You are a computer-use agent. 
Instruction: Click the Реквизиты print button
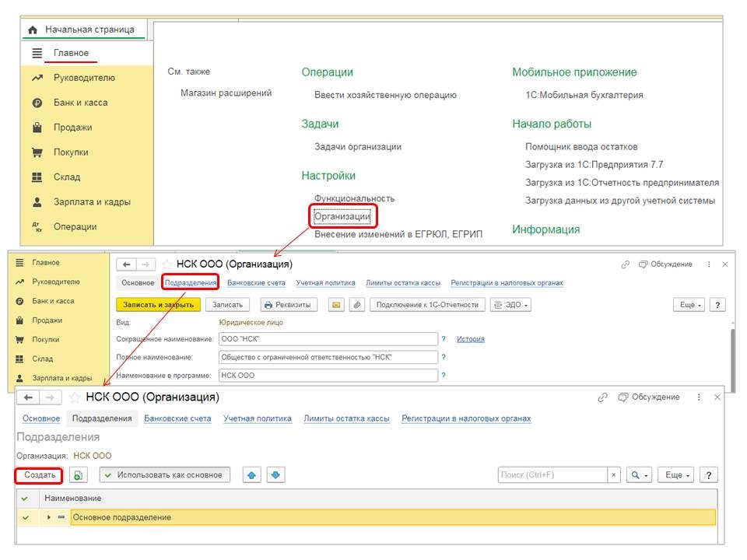pyautogui.click(x=288, y=305)
